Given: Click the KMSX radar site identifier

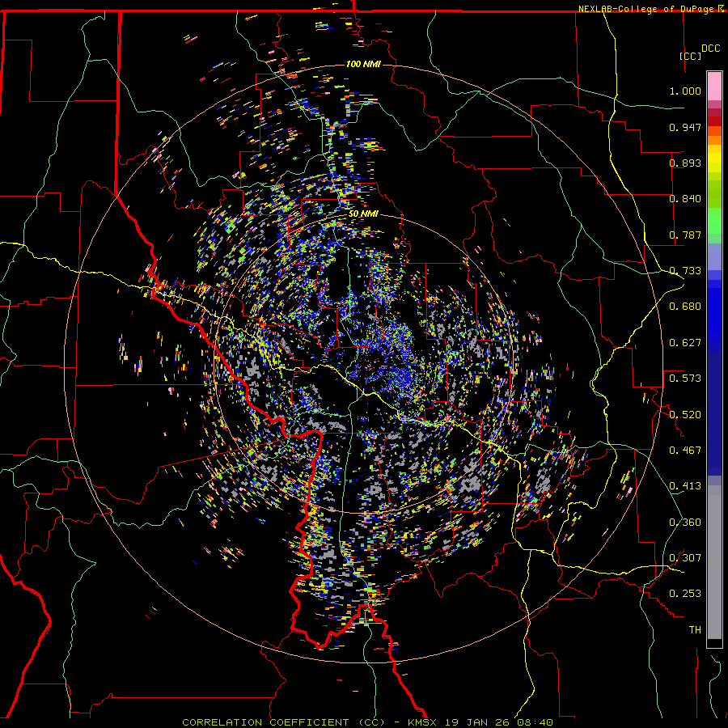Looking at the screenshot, I should pyautogui.click(x=422, y=722).
